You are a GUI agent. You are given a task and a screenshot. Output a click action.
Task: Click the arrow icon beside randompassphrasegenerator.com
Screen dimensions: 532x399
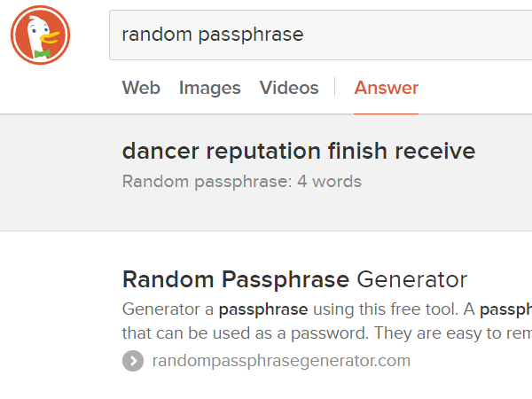tap(133, 361)
